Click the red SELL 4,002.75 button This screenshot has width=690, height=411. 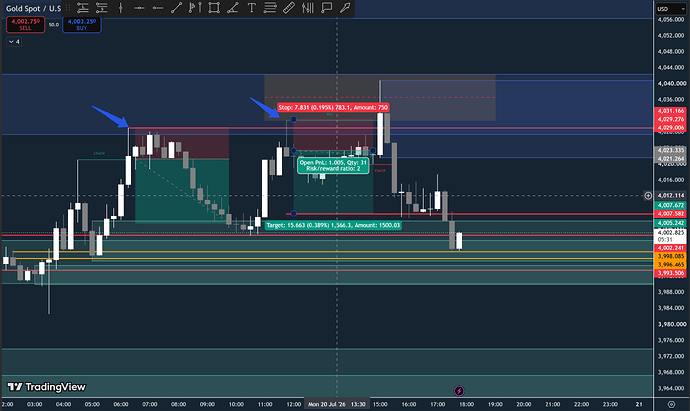[x=26, y=25]
